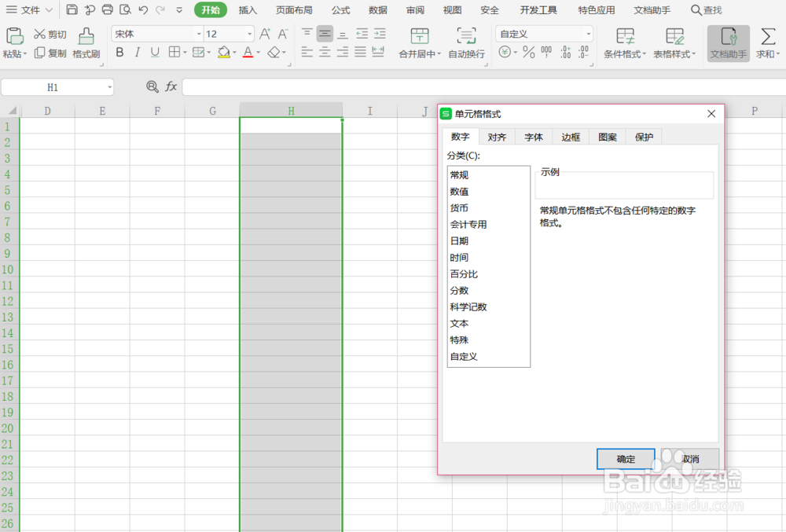Open 文档助手 document assistant panel
Screen dimensions: 786x532
click(x=727, y=43)
